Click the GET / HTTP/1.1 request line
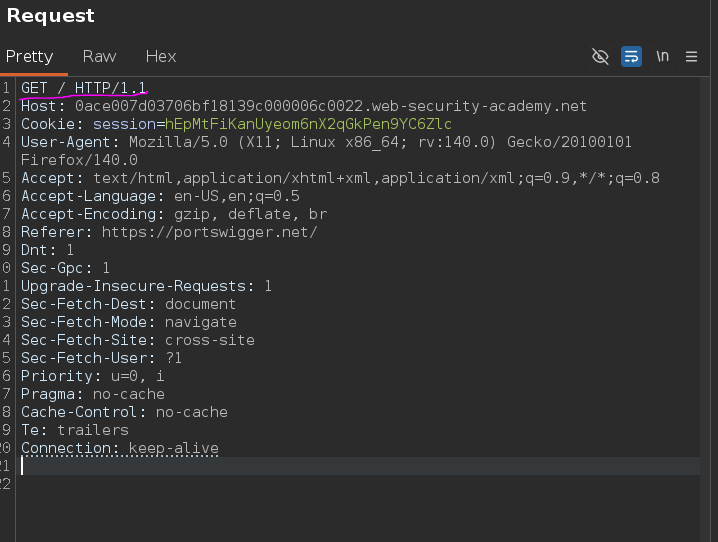The height and width of the screenshot is (542, 718). pos(84,87)
